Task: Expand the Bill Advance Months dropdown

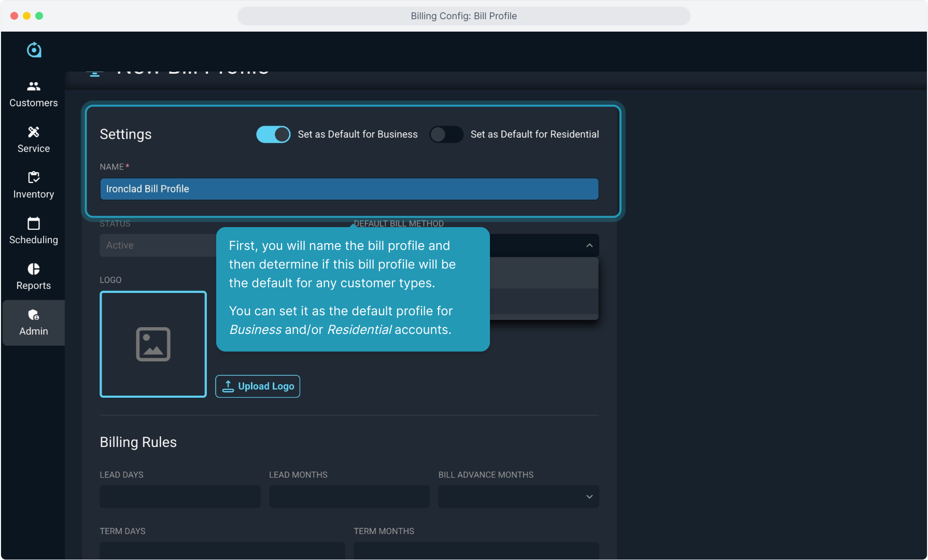Action: click(x=518, y=497)
